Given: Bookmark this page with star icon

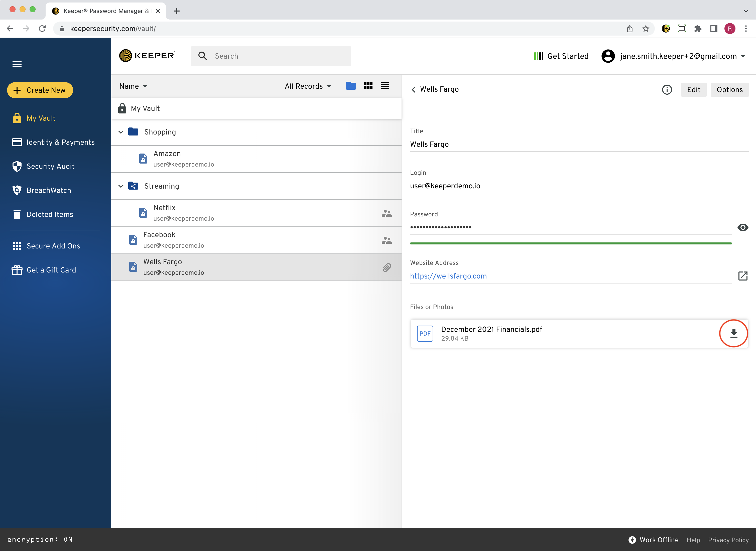Looking at the screenshot, I should [x=646, y=29].
